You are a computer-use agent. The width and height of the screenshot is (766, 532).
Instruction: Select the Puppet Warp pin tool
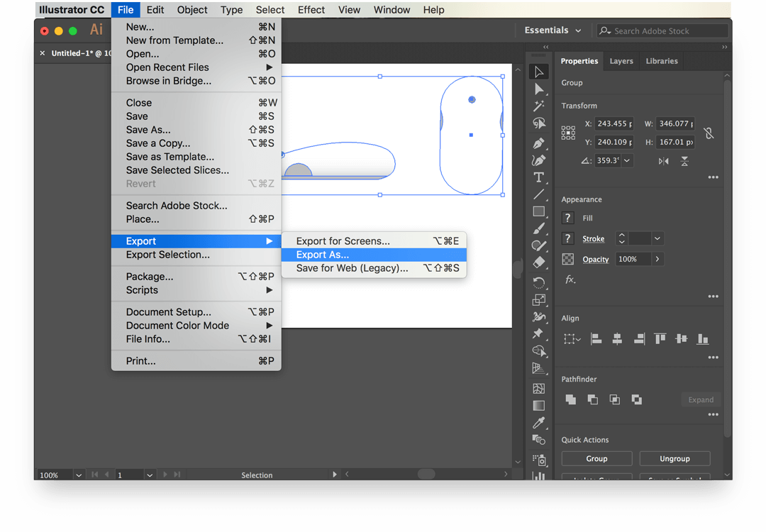click(539, 333)
